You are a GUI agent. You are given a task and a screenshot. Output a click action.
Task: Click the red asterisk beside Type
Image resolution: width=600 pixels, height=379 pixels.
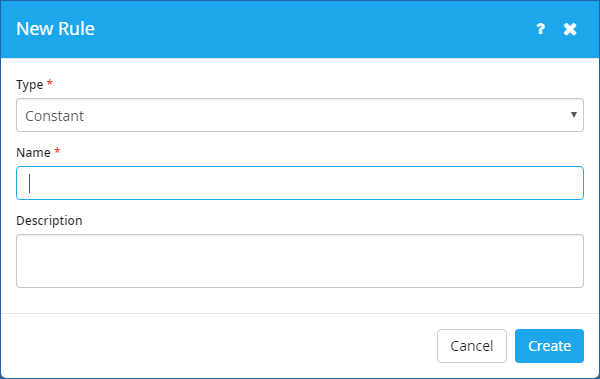point(49,82)
